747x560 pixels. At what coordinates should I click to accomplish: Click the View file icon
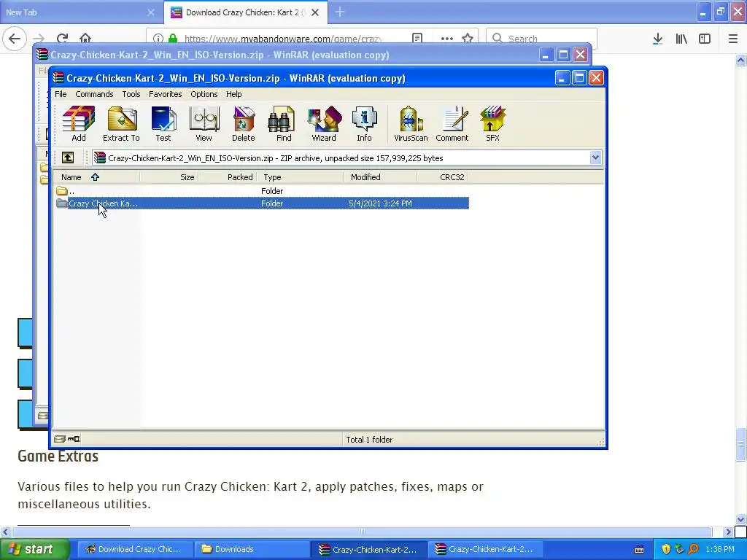[204, 124]
